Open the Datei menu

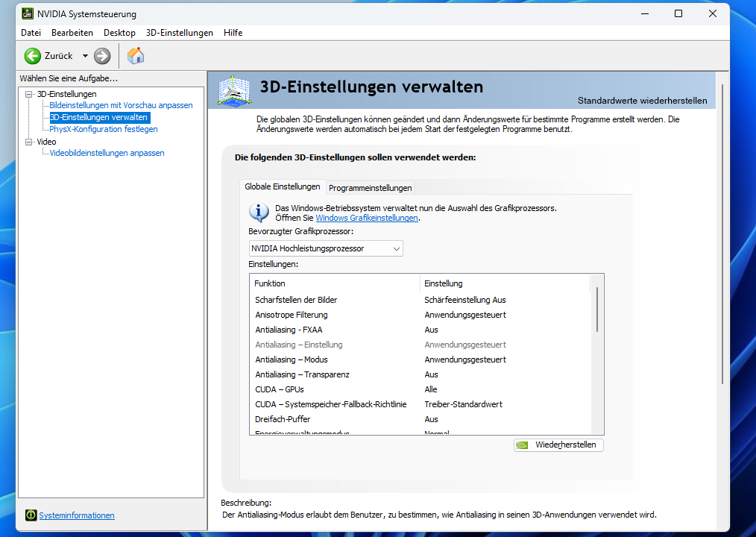point(31,33)
